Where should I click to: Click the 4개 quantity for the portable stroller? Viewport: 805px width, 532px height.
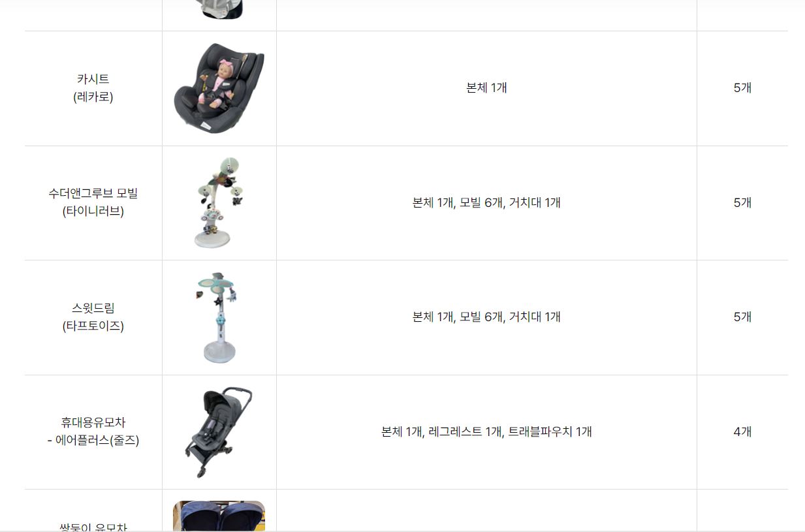coord(742,431)
